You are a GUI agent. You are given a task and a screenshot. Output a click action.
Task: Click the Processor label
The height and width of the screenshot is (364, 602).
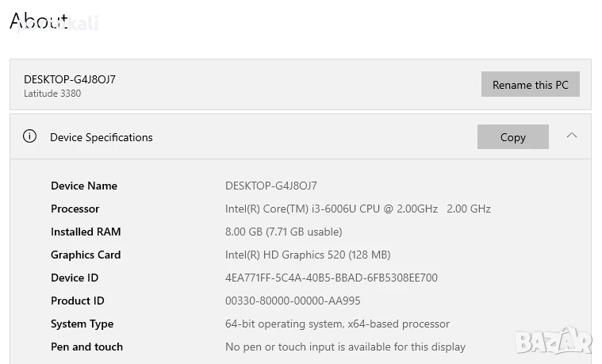[x=75, y=209]
